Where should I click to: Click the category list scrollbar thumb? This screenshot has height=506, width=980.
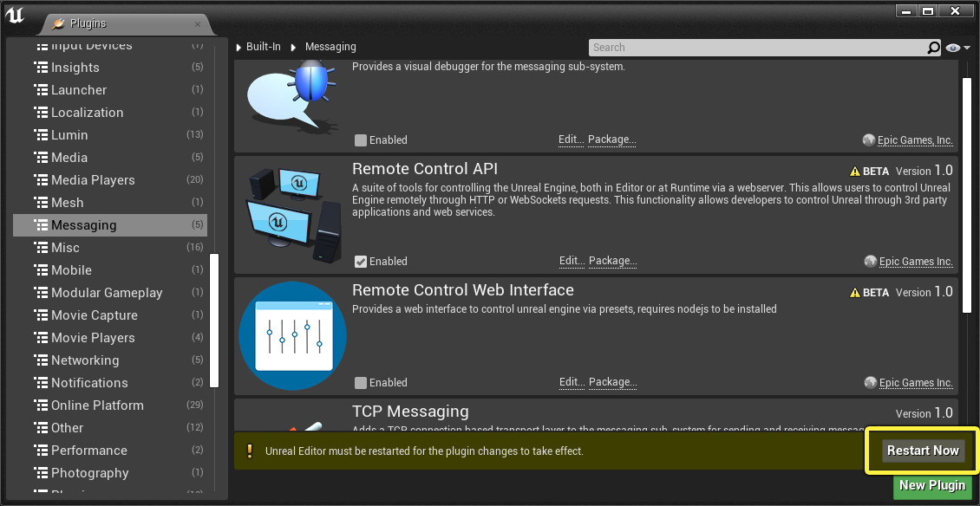coord(214,321)
